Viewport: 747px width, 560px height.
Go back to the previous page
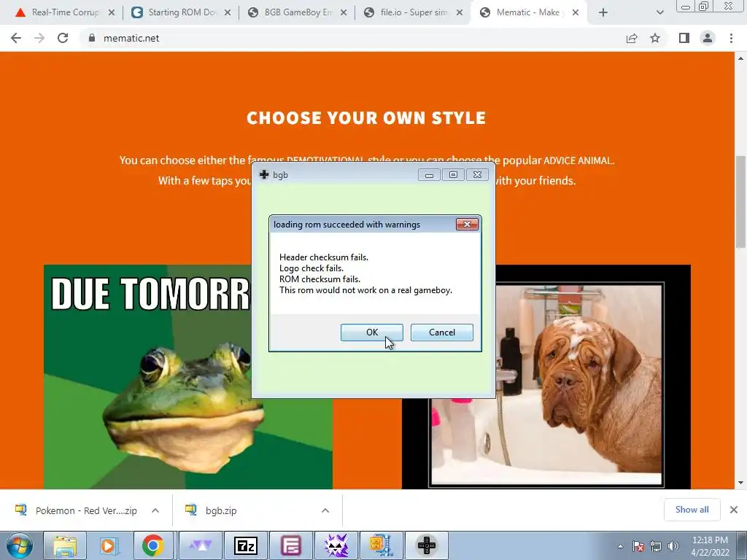click(16, 38)
